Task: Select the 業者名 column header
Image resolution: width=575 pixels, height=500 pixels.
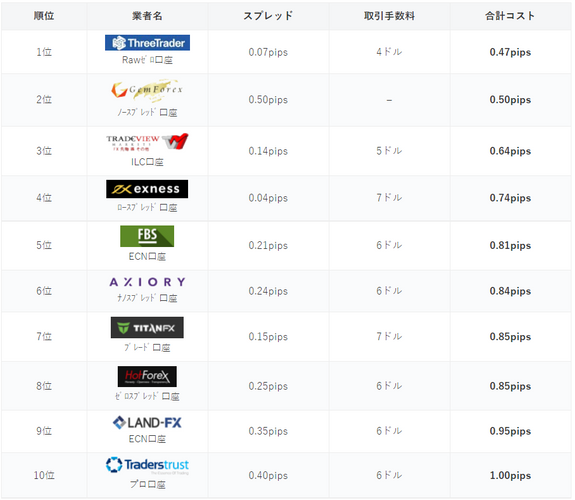Action: (x=147, y=16)
